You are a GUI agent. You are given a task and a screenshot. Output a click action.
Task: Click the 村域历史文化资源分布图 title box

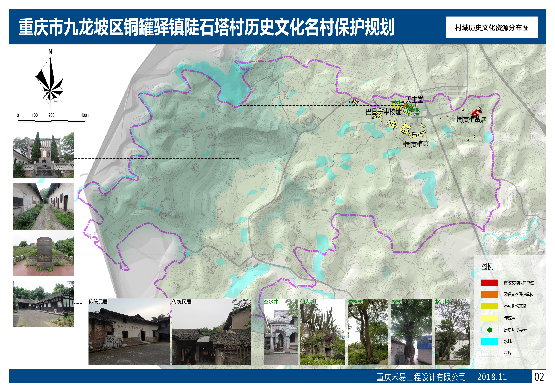pyautogui.click(x=492, y=28)
